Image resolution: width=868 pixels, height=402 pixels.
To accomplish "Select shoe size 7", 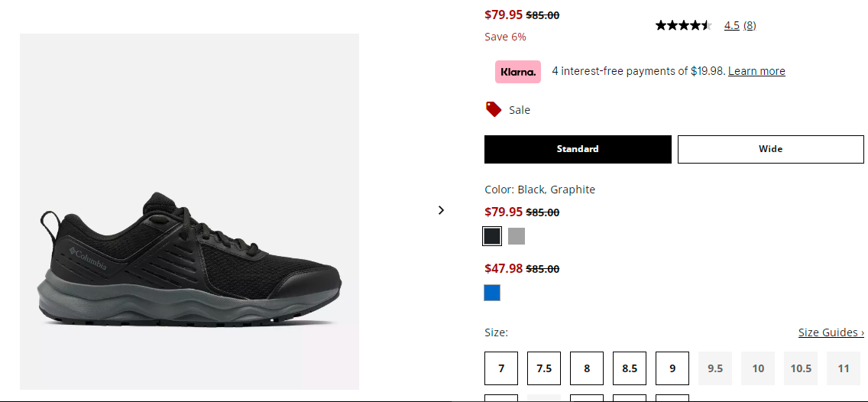I will [501, 368].
